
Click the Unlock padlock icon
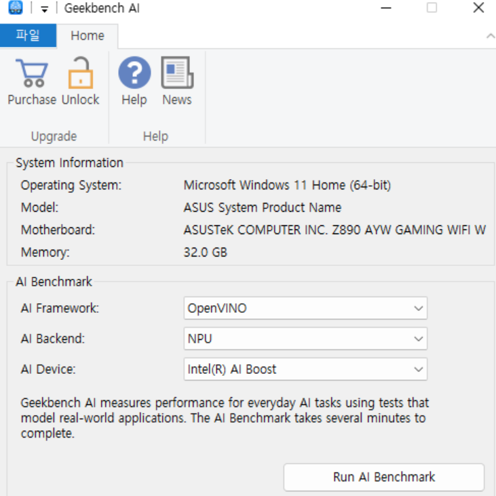tap(80, 73)
